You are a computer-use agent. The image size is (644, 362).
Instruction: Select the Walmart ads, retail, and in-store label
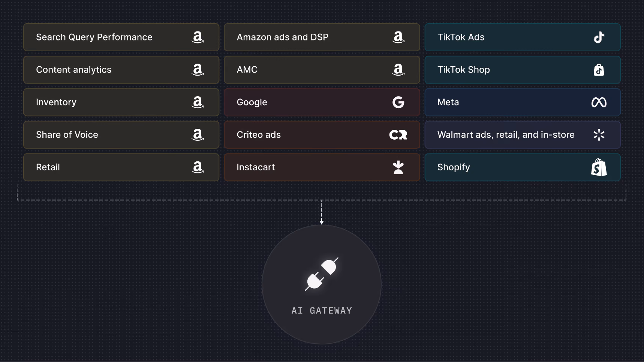coord(506,135)
